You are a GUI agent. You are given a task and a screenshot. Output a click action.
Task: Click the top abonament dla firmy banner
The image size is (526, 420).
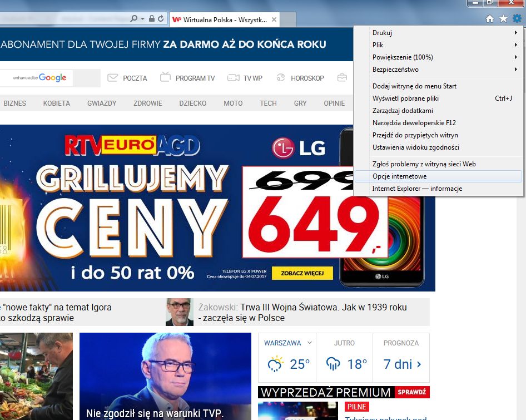[x=176, y=45]
